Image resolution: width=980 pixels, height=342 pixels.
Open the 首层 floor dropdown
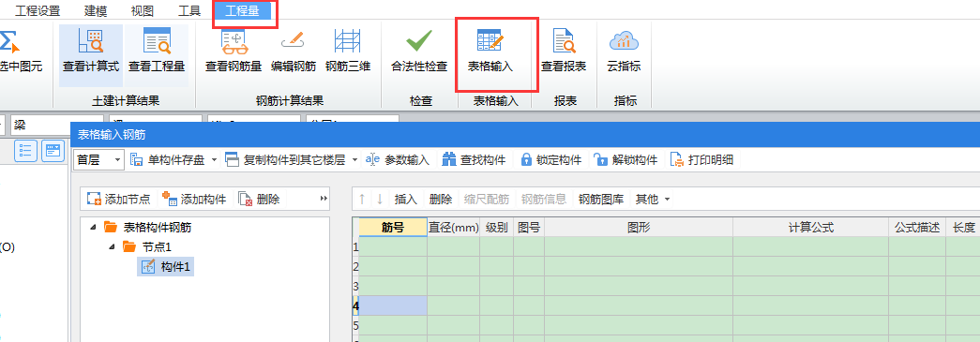click(98, 160)
